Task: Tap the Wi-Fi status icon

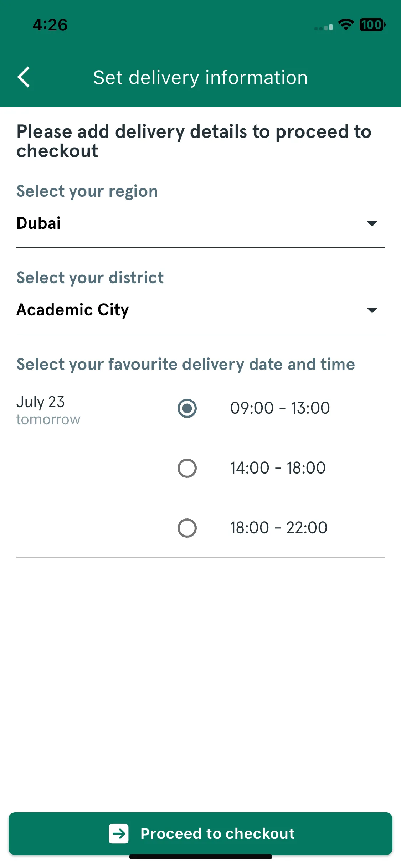Action: (346, 25)
